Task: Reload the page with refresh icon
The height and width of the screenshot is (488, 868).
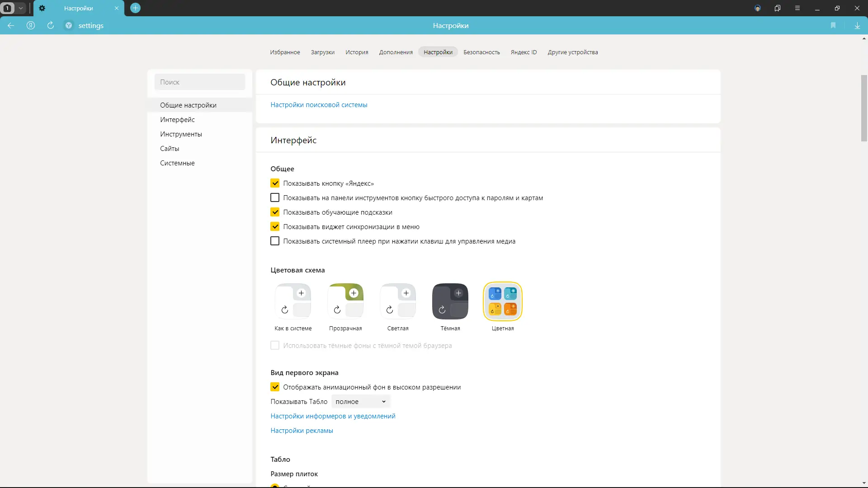Action: point(51,26)
